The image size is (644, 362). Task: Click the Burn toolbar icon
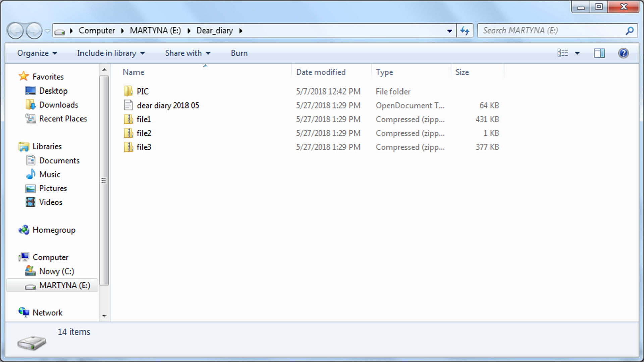239,53
